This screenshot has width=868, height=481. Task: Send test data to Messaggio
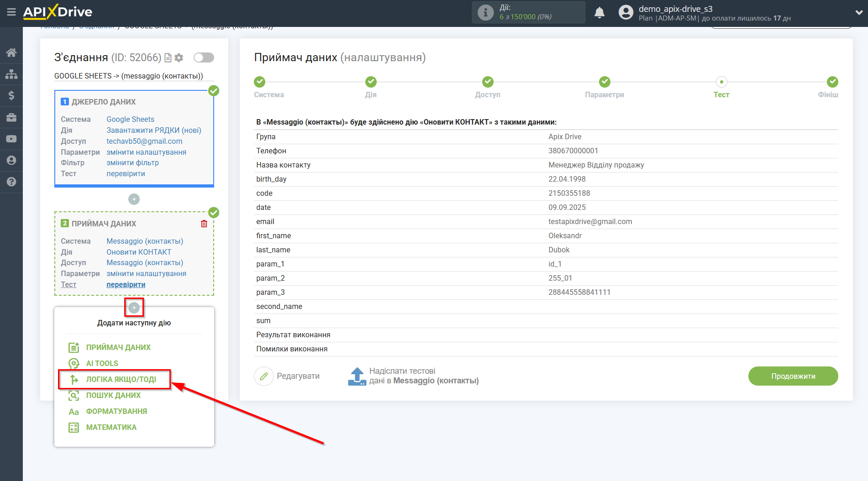coord(413,376)
